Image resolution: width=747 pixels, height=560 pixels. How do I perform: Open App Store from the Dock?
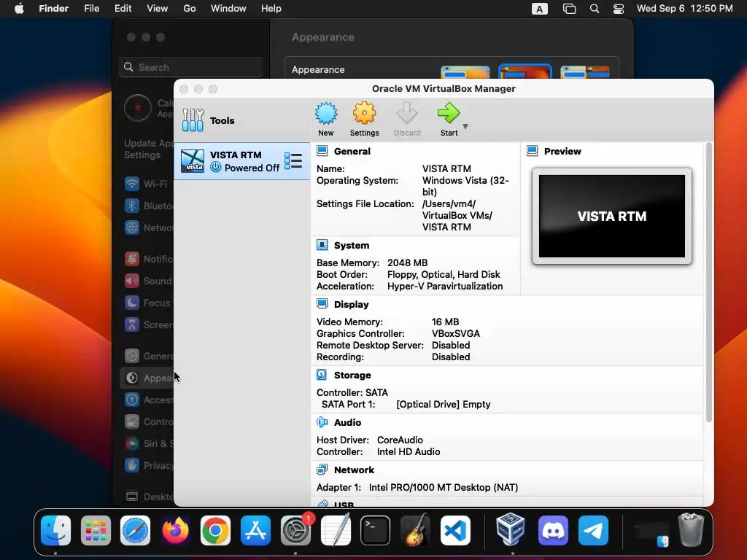(x=255, y=531)
